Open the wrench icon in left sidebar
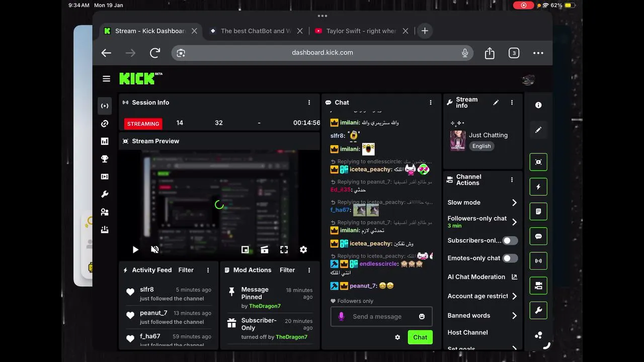Viewport: 644px width, 362px height. click(105, 194)
